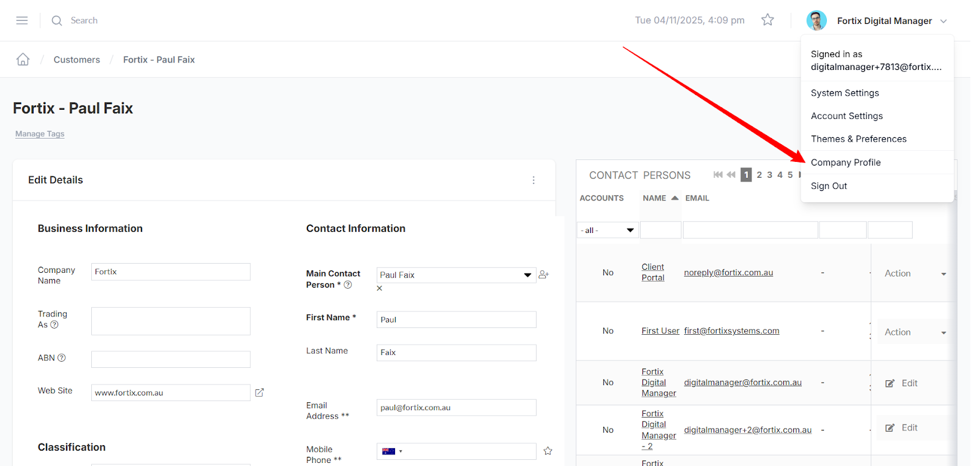
Task: Open the accounts '- all -' filter dropdown
Action: point(608,230)
